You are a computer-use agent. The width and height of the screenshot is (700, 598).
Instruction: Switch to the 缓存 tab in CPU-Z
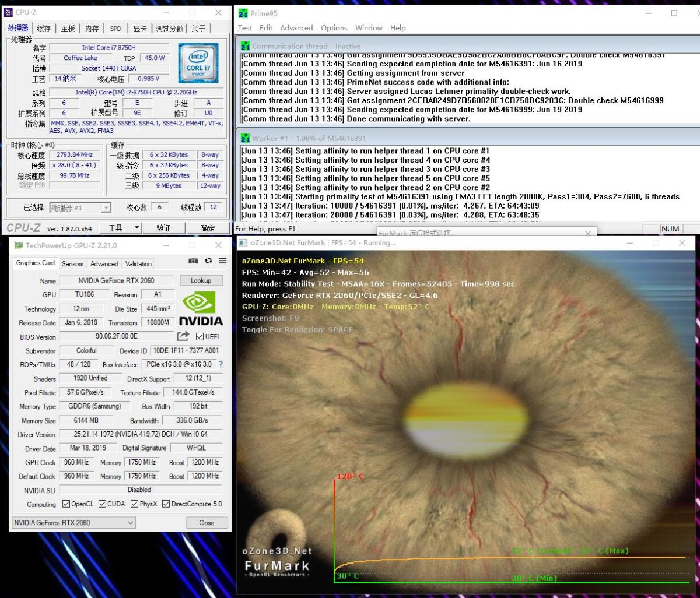point(44,29)
